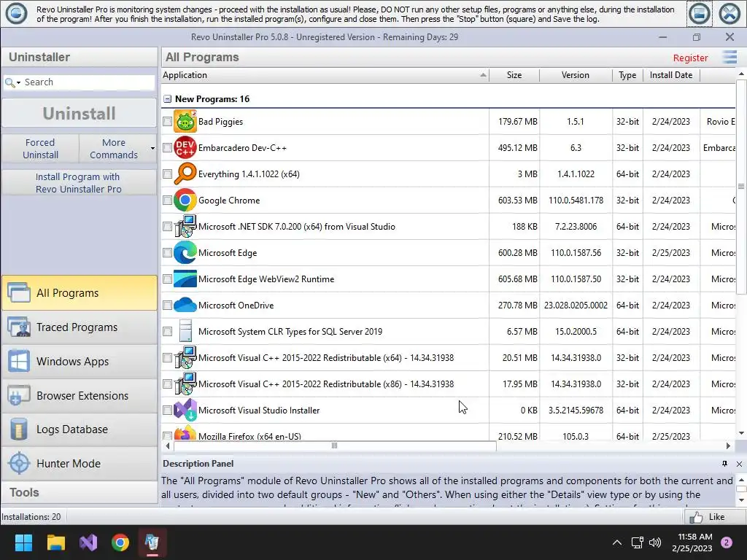Click the Register link
Viewport: 747px width, 560px height.
click(690, 58)
